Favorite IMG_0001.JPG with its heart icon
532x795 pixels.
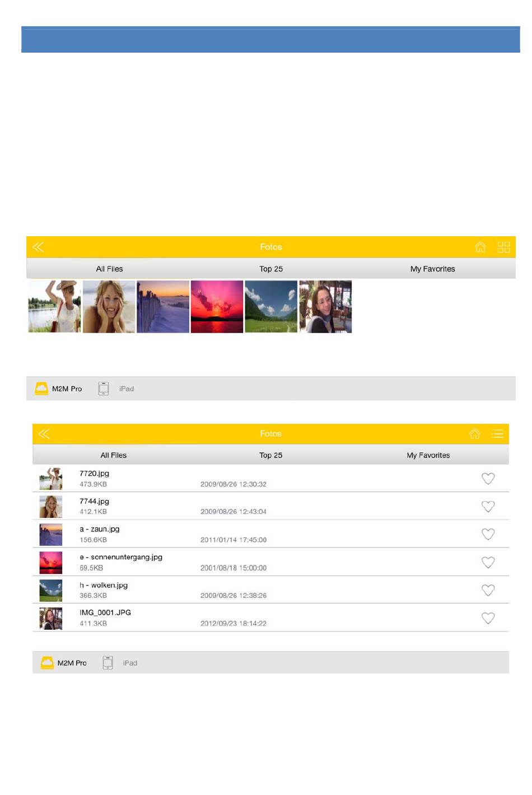click(x=488, y=618)
